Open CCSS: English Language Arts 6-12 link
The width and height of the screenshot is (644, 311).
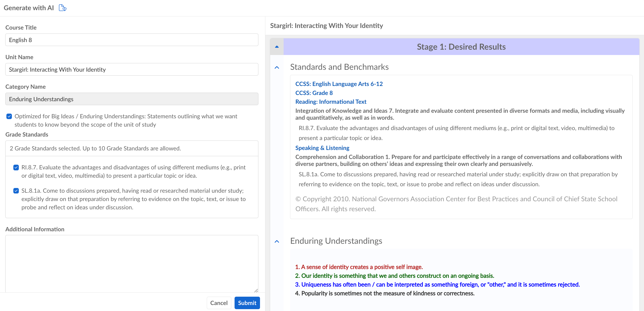coord(339,84)
